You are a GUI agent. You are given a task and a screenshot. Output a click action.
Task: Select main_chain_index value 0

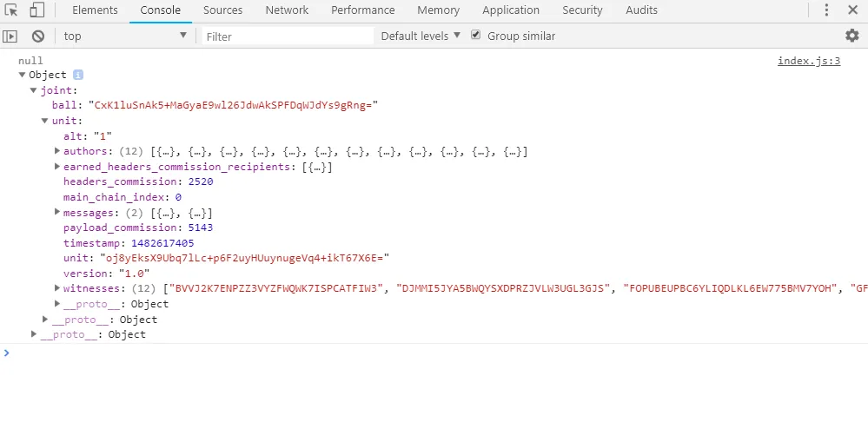pos(178,197)
